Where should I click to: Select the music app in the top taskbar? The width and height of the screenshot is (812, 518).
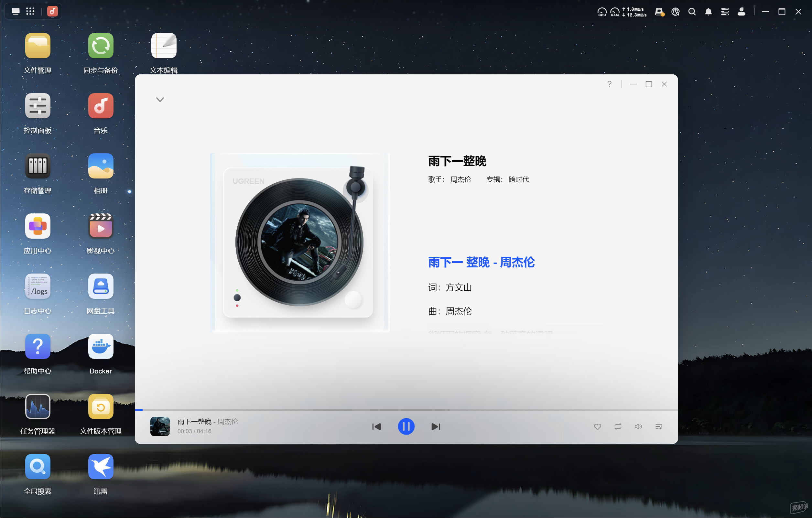pos(52,11)
